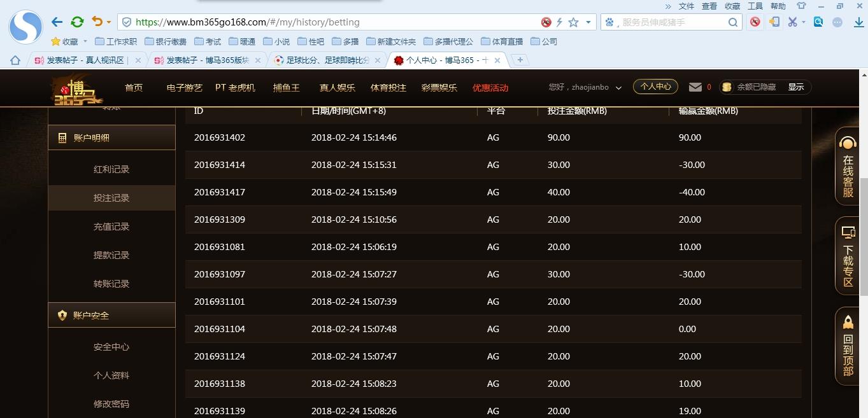This screenshot has height=418, width=868.
Task: Open 在线客服 headset widget
Action: 848,167
